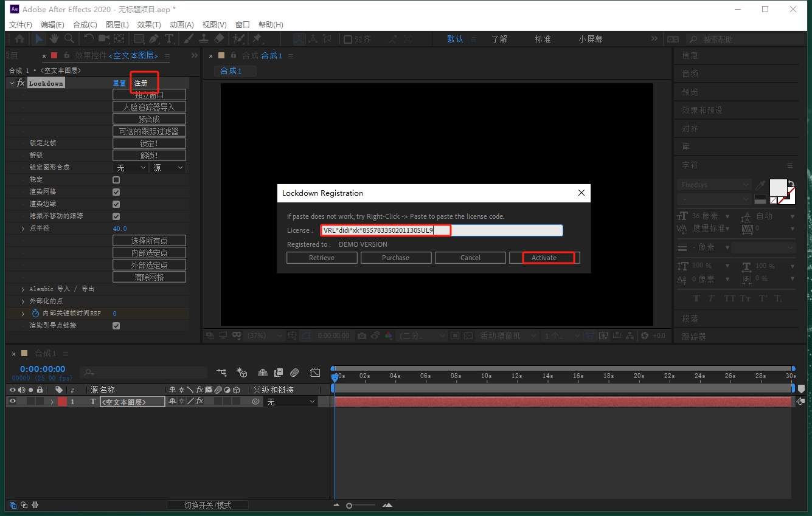The image size is (812, 516).
Task: Toggle the 稳定 checkbox in Lockdown effect
Action: click(116, 180)
